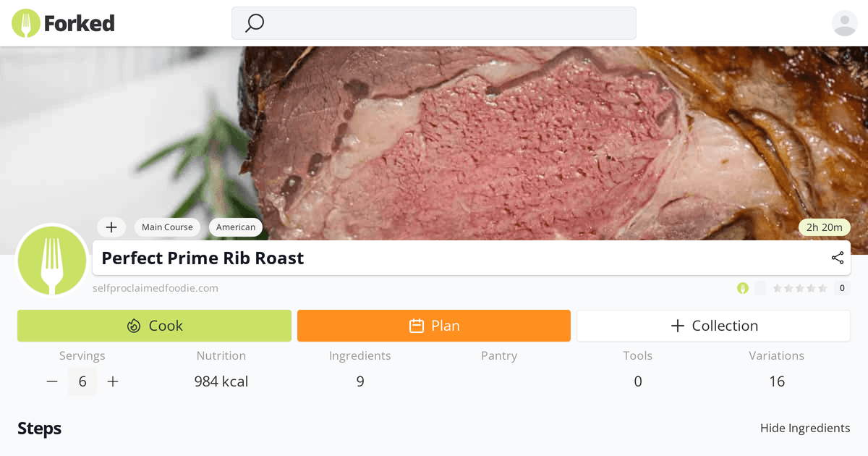This screenshot has width=868, height=456.
Task: Select the American cuisine chip
Action: click(x=235, y=227)
